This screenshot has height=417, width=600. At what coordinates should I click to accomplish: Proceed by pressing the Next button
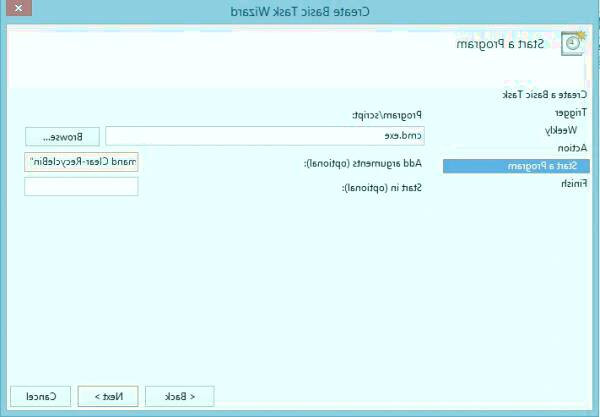pos(109,396)
